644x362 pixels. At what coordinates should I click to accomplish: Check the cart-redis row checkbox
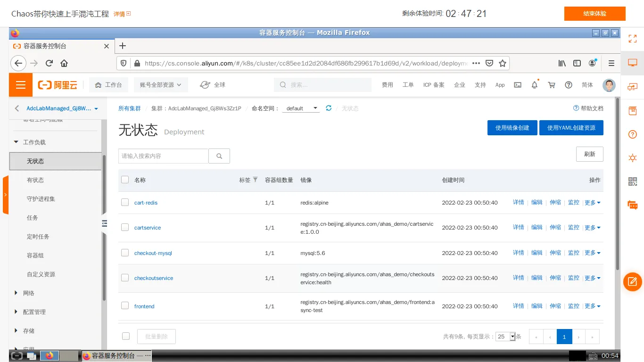click(x=125, y=202)
